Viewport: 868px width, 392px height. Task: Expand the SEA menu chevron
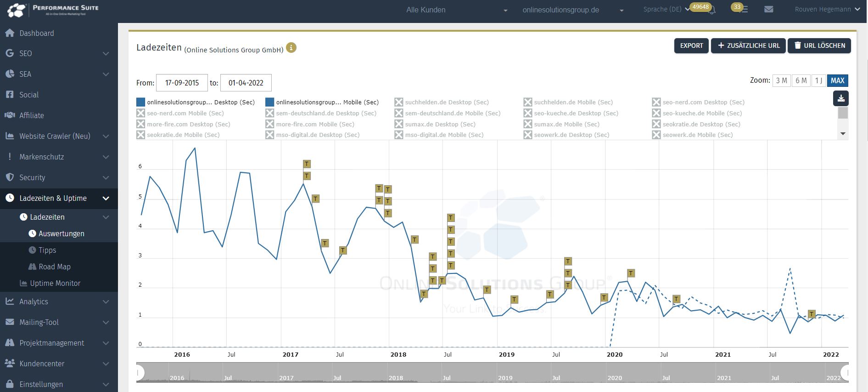[x=106, y=74]
